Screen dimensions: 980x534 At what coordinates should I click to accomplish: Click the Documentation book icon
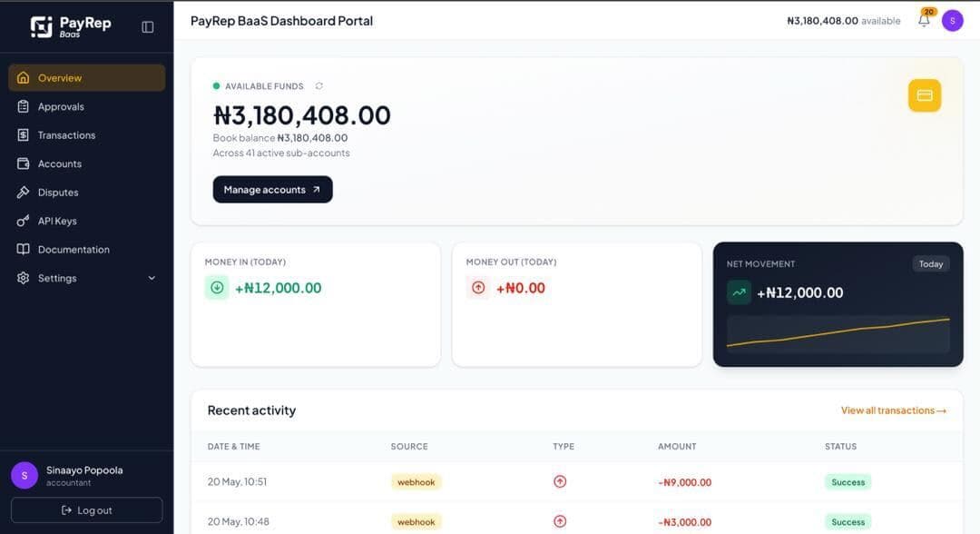click(23, 250)
